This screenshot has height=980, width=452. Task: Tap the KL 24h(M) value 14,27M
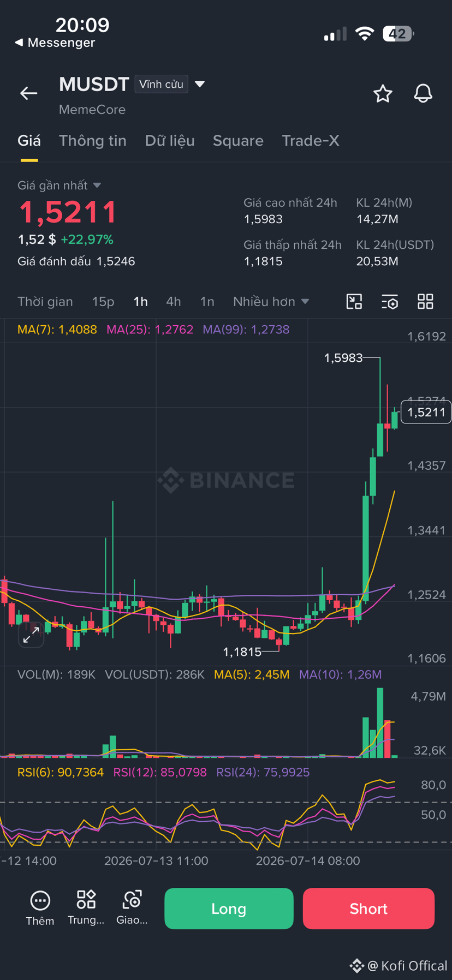[377, 219]
